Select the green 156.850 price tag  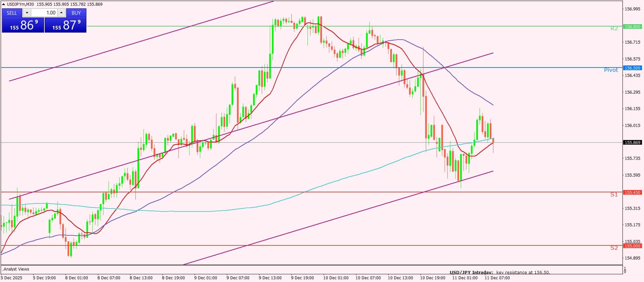pos(632,27)
